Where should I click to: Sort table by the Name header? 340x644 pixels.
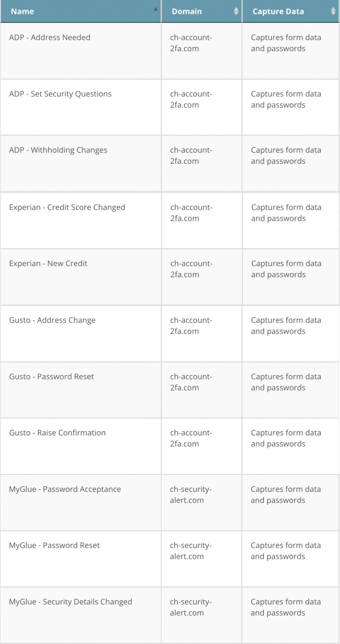pos(22,11)
